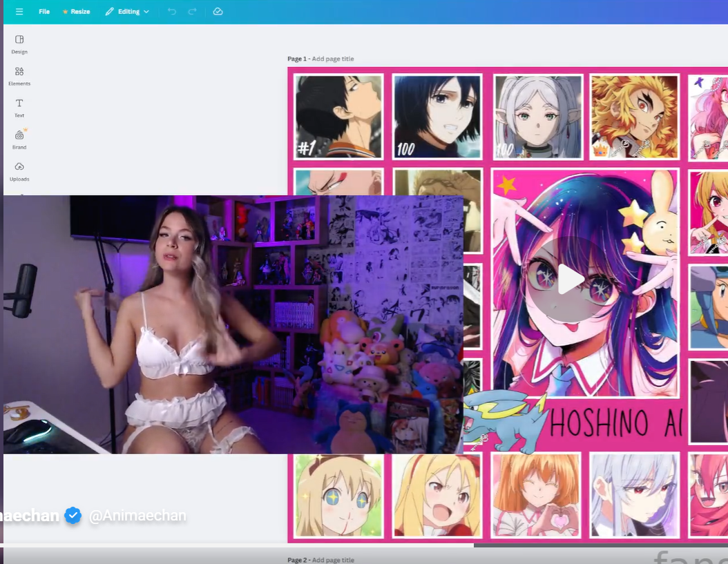
Task: Select the Text tool in sidebar
Action: point(19,108)
